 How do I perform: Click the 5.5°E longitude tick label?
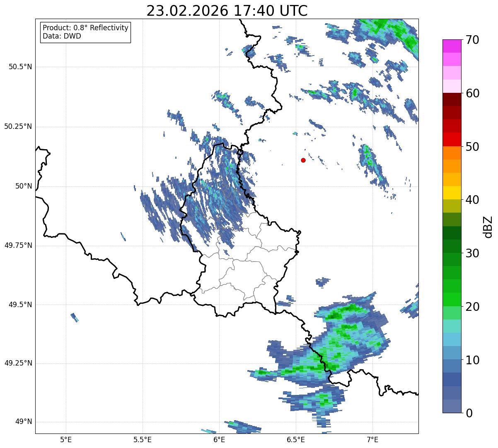[x=143, y=439]
